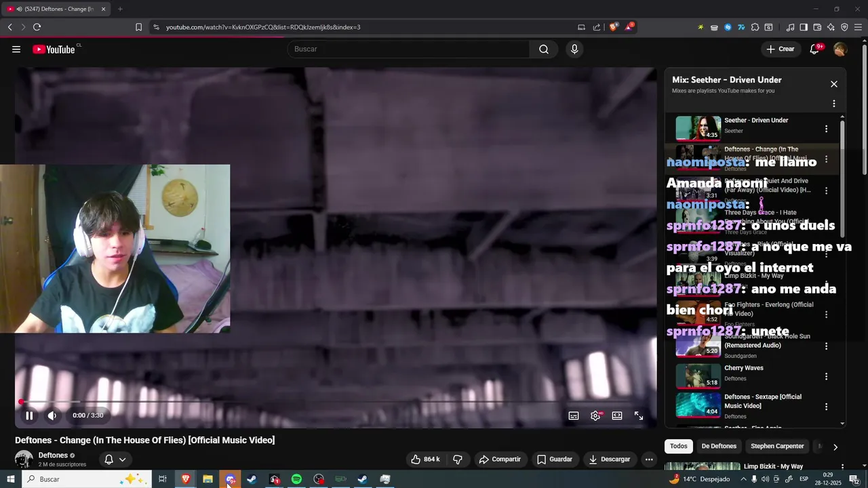This screenshot has width=868, height=488.
Task: Open the Shazam extension
Action: point(728,27)
